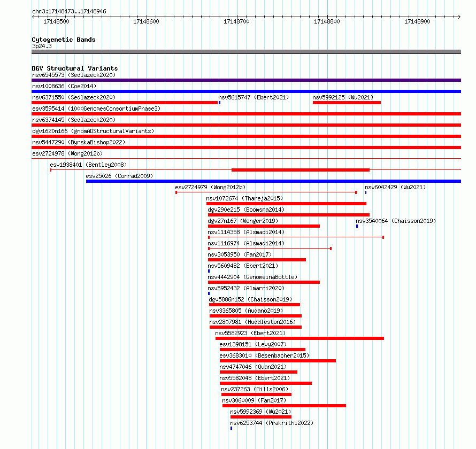Open esv3595414 (1000GenomesConsortiumPhase3) entry
This screenshot has height=449, width=476.
tap(96, 109)
